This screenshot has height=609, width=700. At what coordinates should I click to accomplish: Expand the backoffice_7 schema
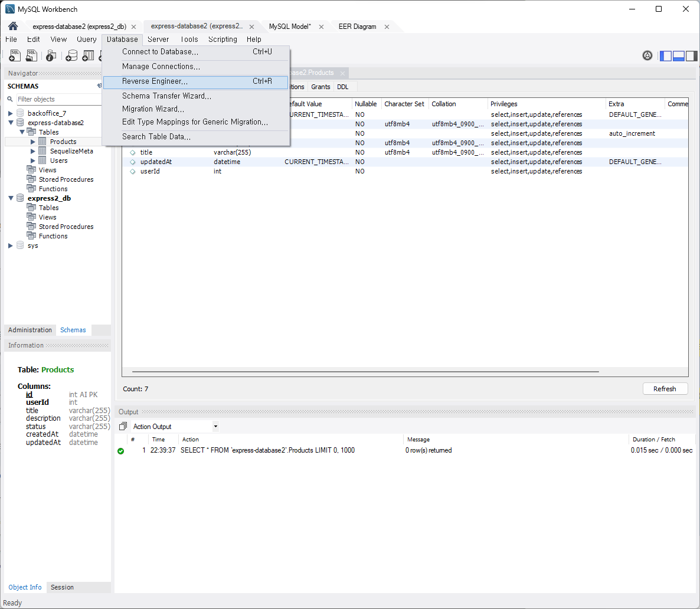coord(10,113)
